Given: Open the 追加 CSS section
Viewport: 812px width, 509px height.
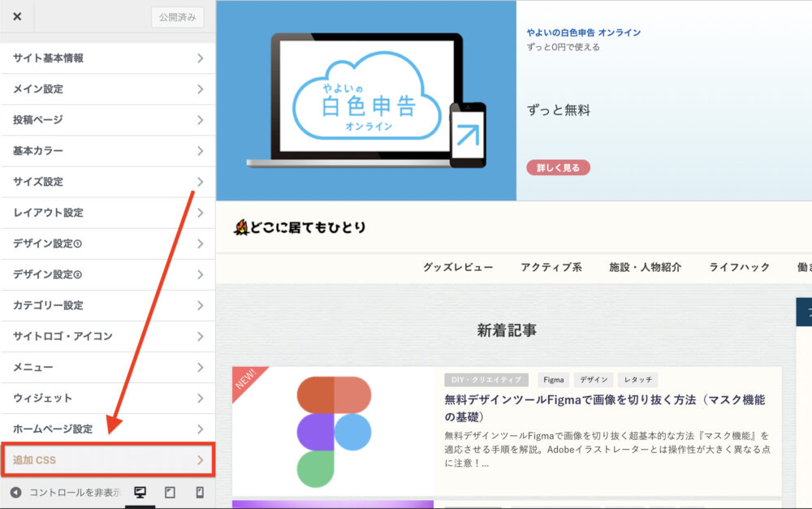Looking at the screenshot, I should (x=107, y=460).
